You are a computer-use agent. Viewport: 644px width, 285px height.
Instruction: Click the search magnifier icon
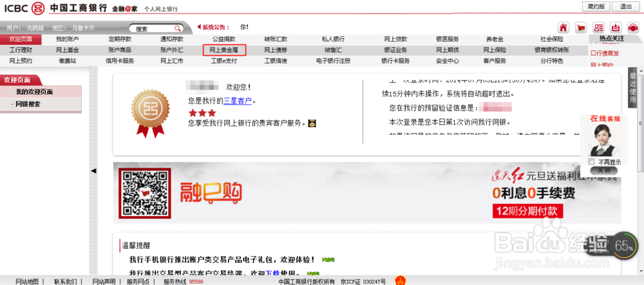(178, 28)
